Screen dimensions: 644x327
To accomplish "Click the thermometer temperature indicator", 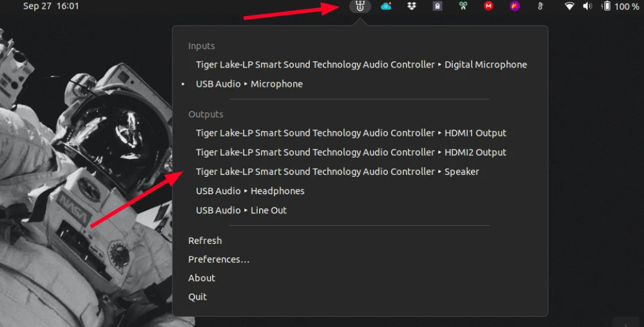I will 540,6.
